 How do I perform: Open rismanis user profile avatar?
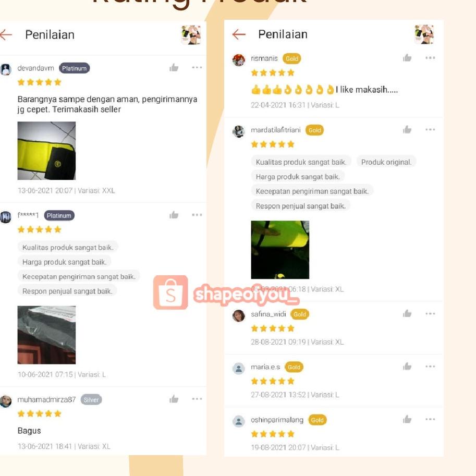[x=239, y=60]
